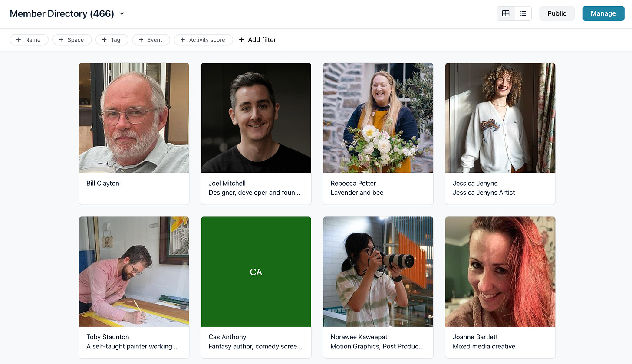632x364 pixels.
Task: Add an Activity score filter
Action: click(204, 40)
